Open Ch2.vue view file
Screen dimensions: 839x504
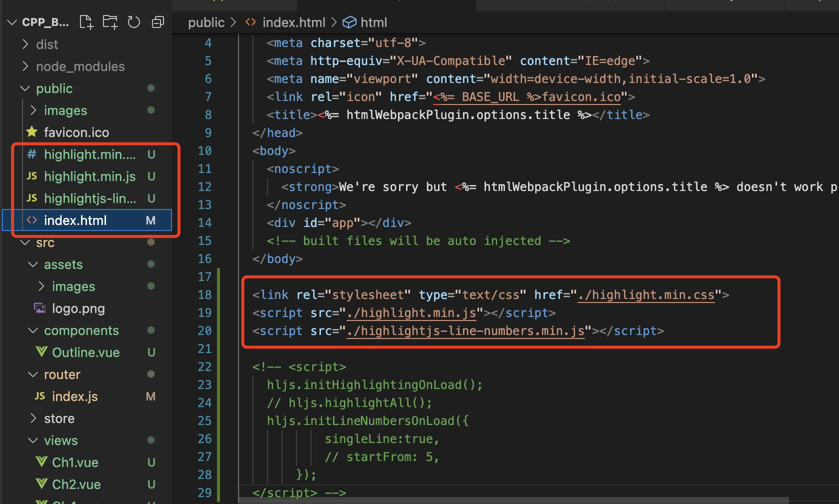coord(76,484)
